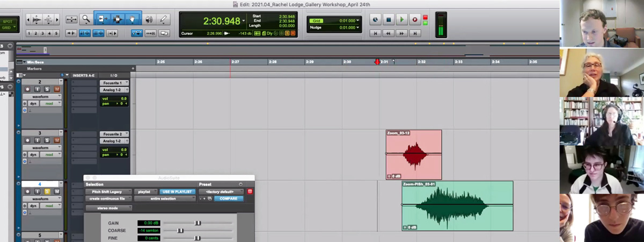Click the USE IN PLAYLIST button

click(177, 191)
